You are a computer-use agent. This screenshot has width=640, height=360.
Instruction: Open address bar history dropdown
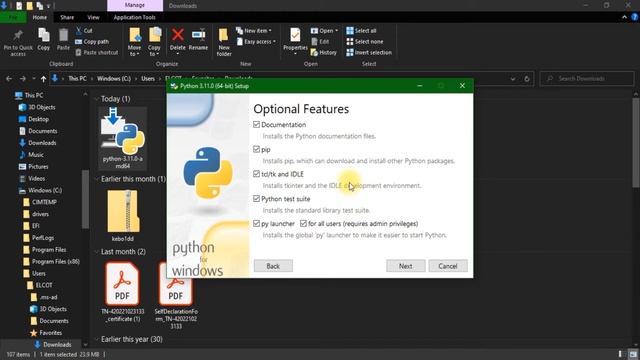pyautogui.click(x=513, y=79)
